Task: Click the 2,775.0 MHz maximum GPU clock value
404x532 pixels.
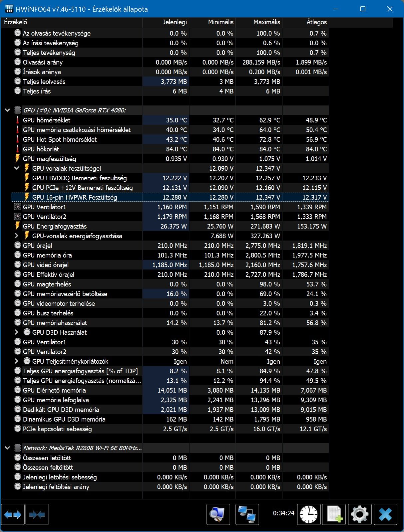Action: pyautogui.click(x=263, y=246)
